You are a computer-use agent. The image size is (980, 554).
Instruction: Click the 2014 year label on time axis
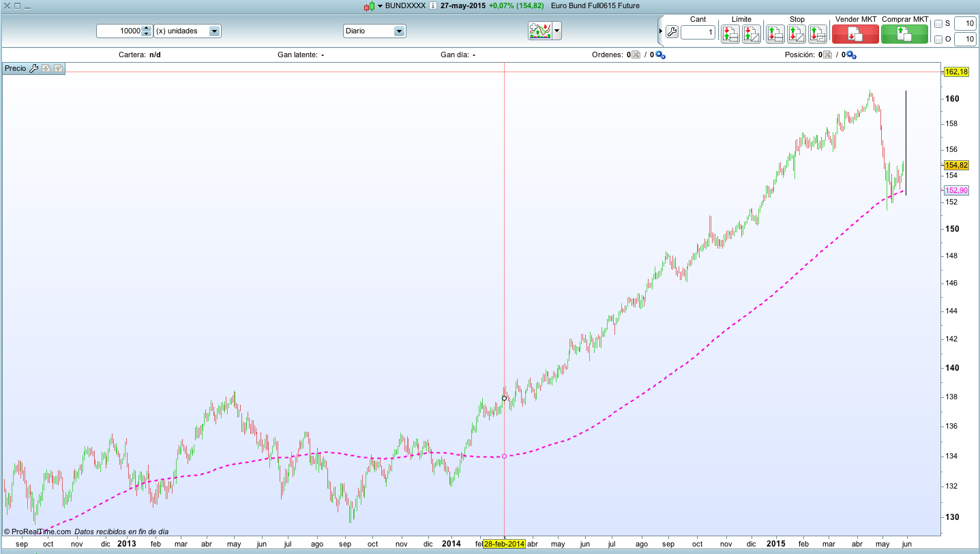tap(451, 544)
